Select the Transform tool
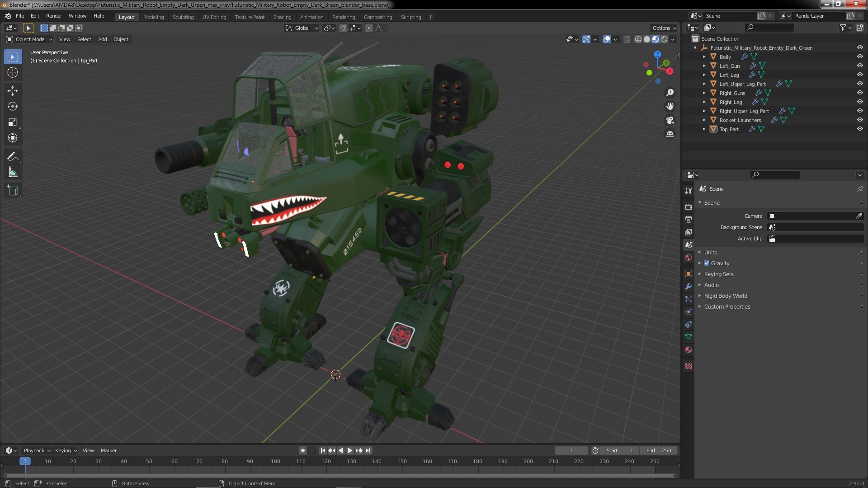868x488 pixels. pos(13,138)
